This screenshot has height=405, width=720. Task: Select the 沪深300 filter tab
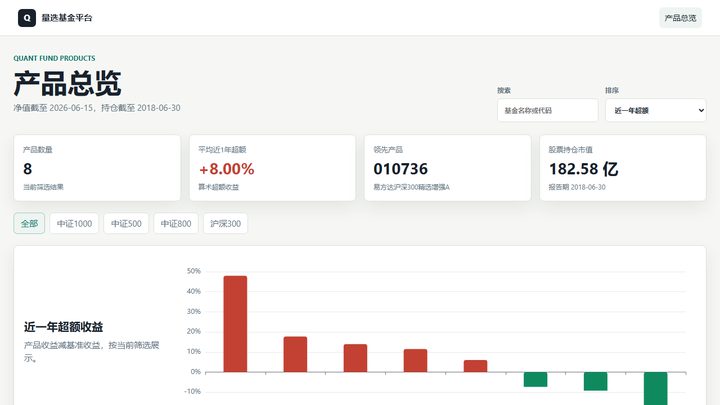[x=225, y=224]
